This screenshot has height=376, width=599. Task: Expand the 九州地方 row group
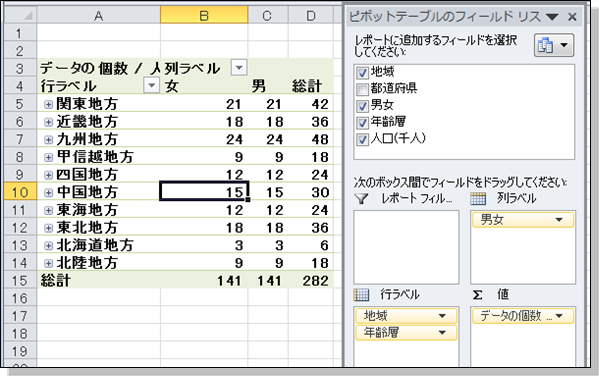point(48,139)
